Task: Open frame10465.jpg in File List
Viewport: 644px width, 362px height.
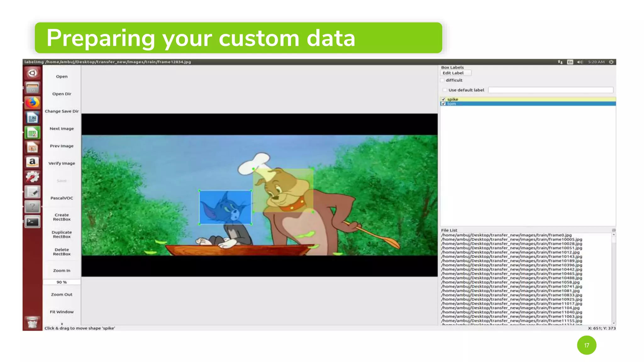Action: (x=512, y=274)
